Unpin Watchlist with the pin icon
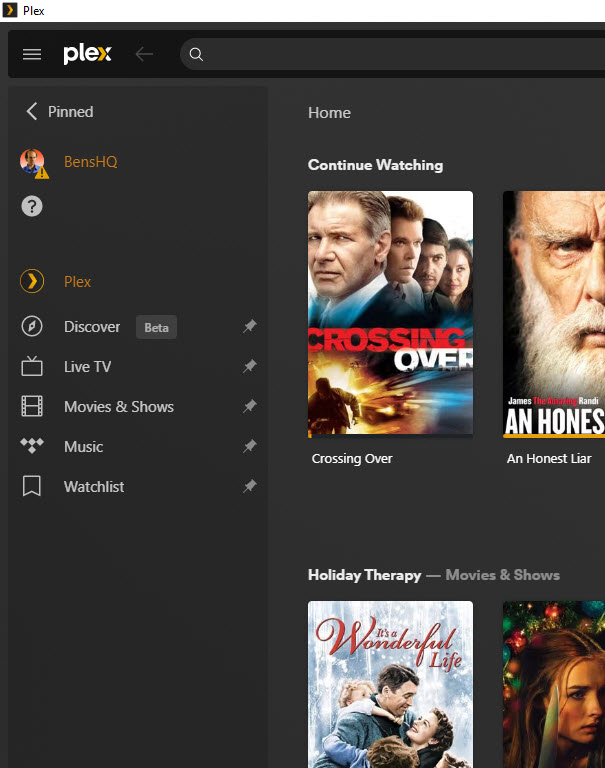The height and width of the screenshot is (768, 605). 250,486
